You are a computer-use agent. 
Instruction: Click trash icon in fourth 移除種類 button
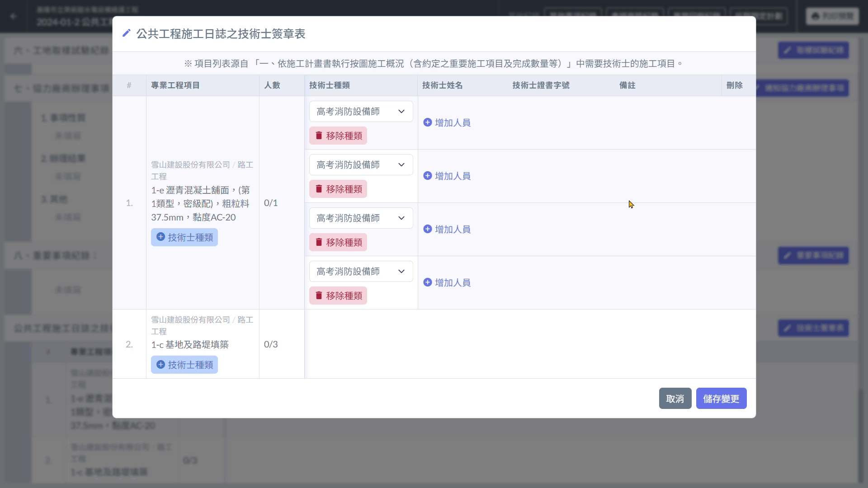tap(319, 296)
